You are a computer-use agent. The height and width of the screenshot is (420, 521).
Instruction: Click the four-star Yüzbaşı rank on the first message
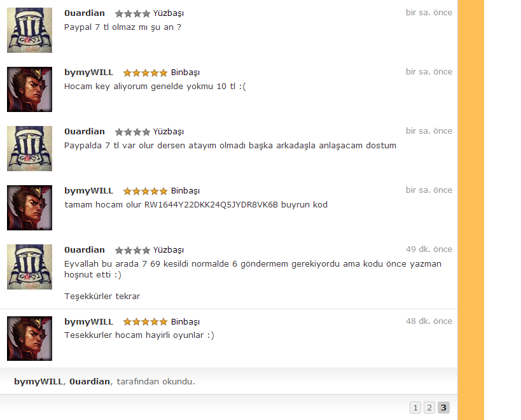pyautogui.click(x=149, y=13)
